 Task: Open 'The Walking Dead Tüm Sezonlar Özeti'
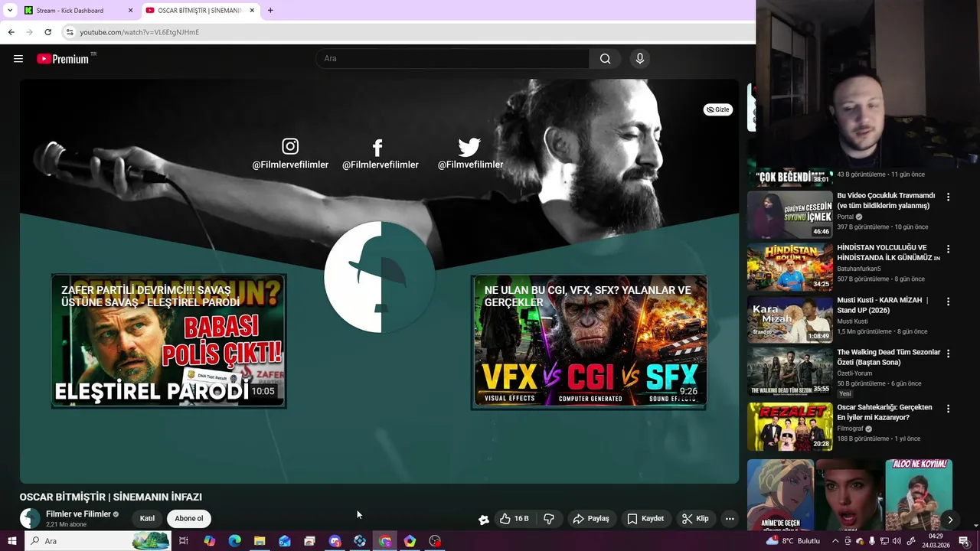888,357
